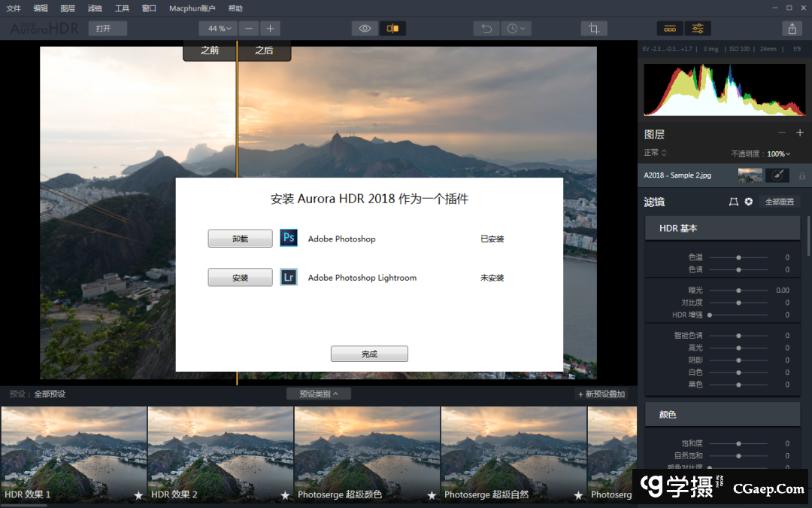Toggle the before/after compare view

pos(392,29)
